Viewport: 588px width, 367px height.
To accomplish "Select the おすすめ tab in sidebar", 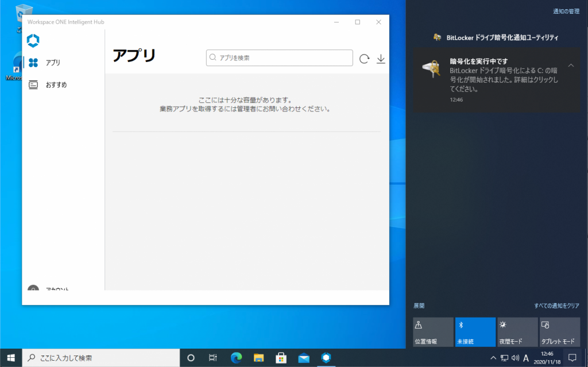I will (56, 84).
